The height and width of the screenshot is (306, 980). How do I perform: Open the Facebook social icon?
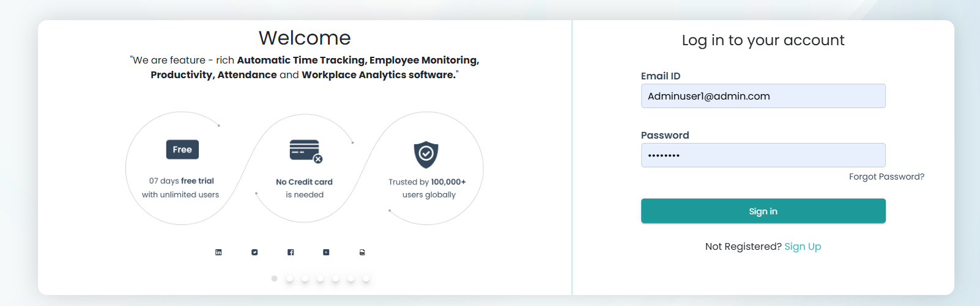coord(291,252)
